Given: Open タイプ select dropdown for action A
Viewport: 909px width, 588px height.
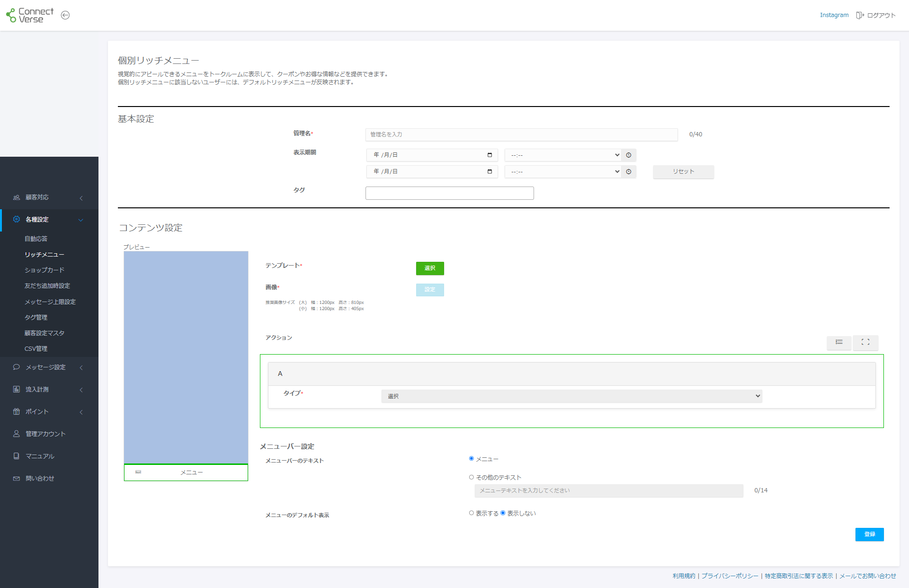Looking at the screenshot, I should [x=571, y=396].
